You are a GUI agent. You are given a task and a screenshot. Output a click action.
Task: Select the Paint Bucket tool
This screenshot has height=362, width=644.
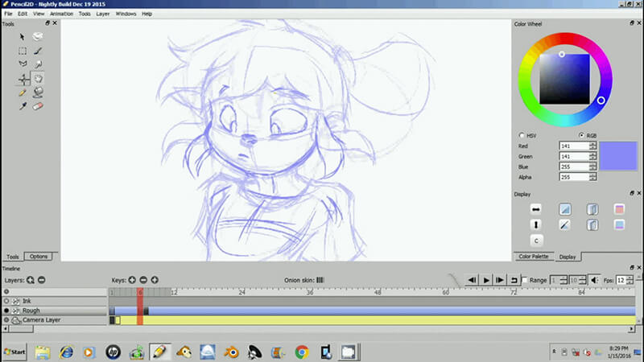pos(38,93)
